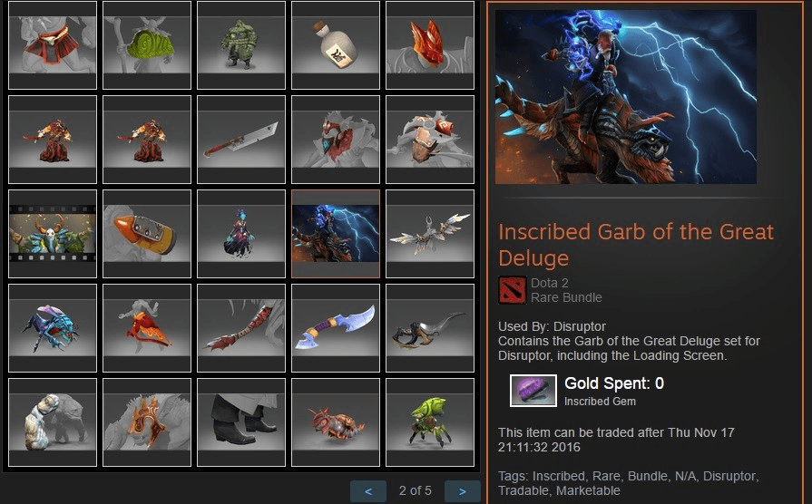The image size is (812, 504).
Task: Select the green armored ogre item
Action: click(241, 45)
